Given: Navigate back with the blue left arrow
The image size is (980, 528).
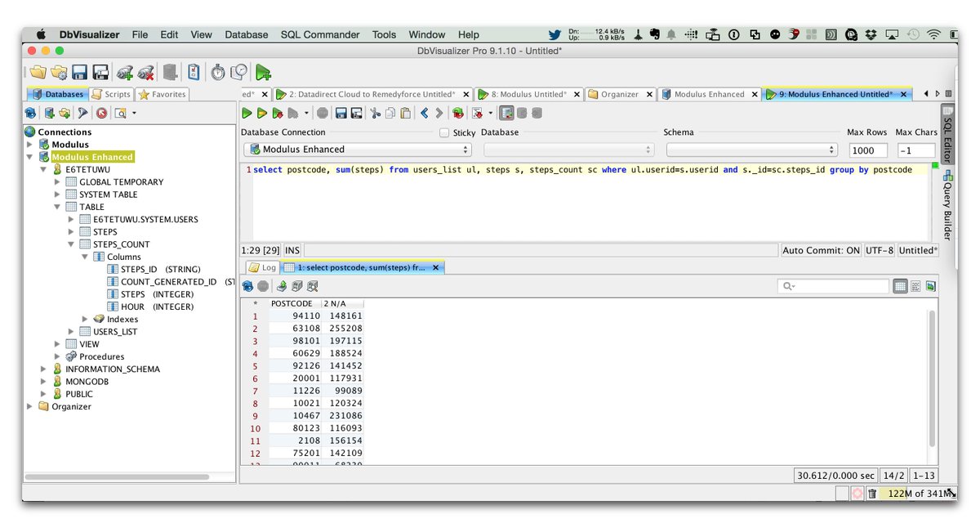Looking at the screenshot, I should coord(424,113).
